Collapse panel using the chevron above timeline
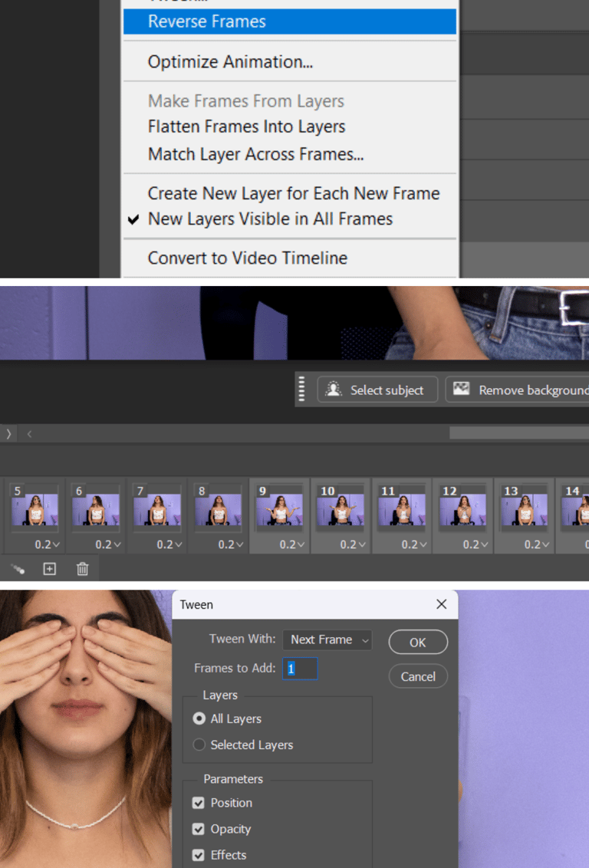Screen dimensions: 589x868 pyautogui.click(x=8, y=434)
